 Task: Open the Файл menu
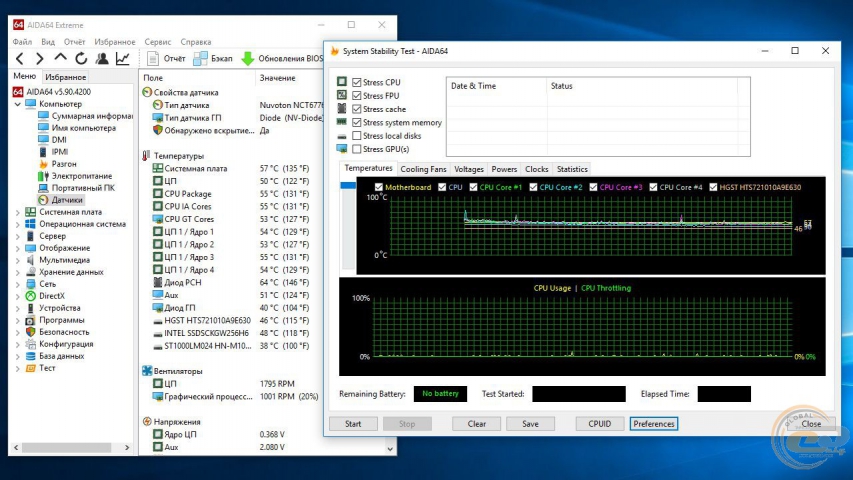point(22,42)
